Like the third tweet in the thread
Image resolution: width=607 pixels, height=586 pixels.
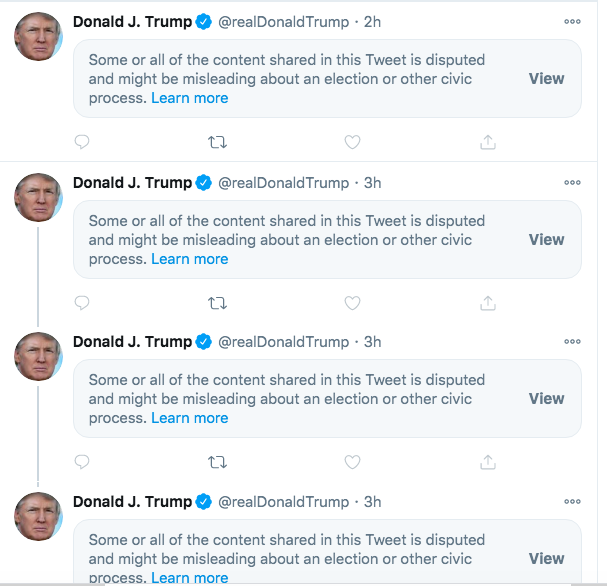click(x=352, y=462)
